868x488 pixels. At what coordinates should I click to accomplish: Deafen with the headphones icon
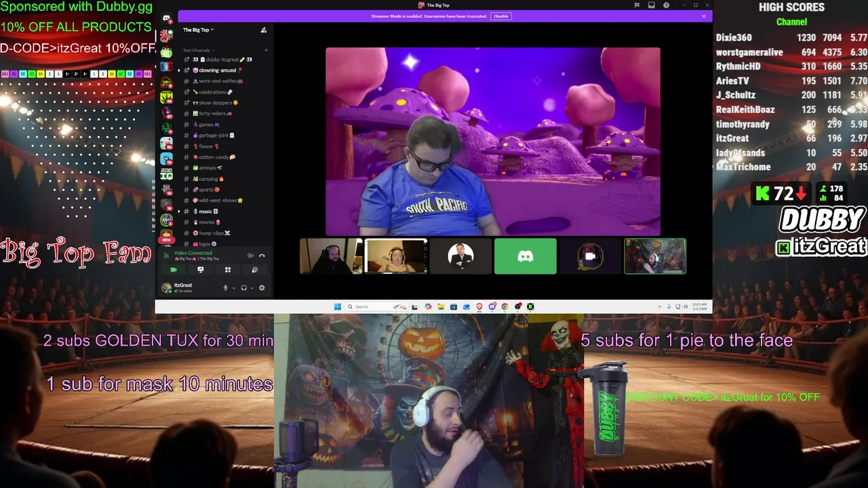click(243, 288)
